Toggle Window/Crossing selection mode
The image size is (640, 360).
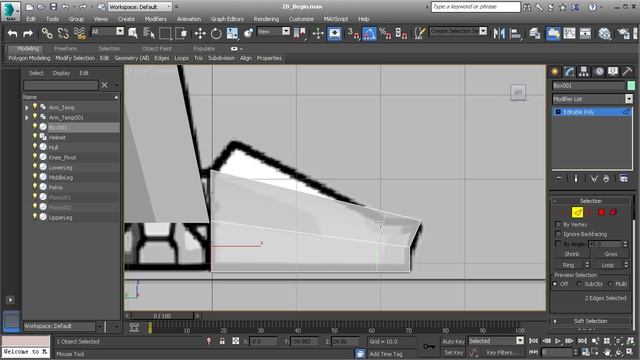(181, 33)
